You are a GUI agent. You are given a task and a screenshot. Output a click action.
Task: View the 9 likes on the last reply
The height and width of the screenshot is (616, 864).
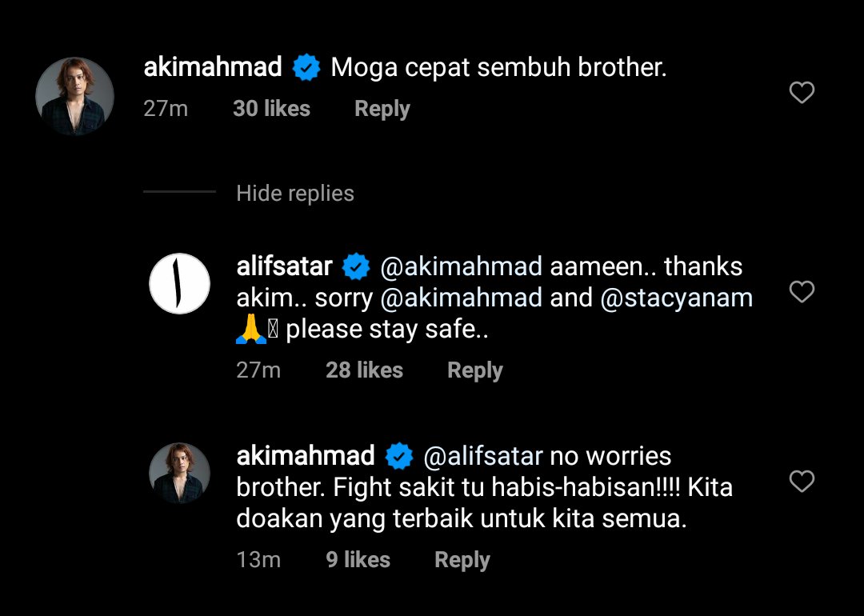358,560
